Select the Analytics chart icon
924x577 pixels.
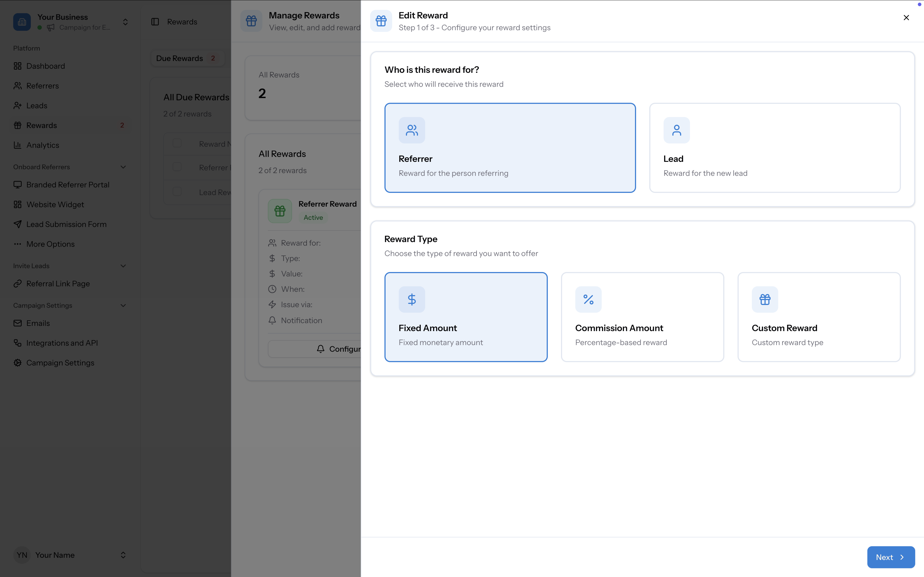click(18, 145)
